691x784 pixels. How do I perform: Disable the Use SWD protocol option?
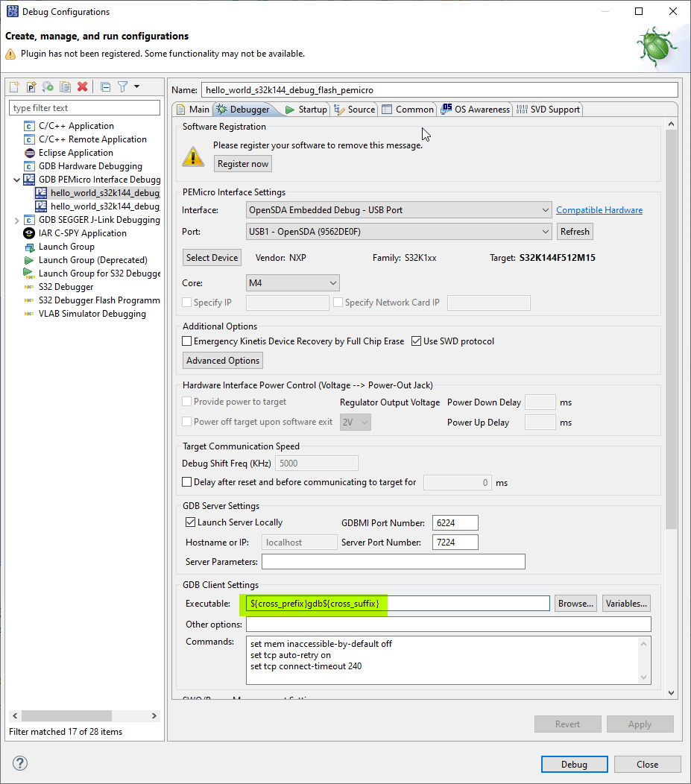coord(415,341)
